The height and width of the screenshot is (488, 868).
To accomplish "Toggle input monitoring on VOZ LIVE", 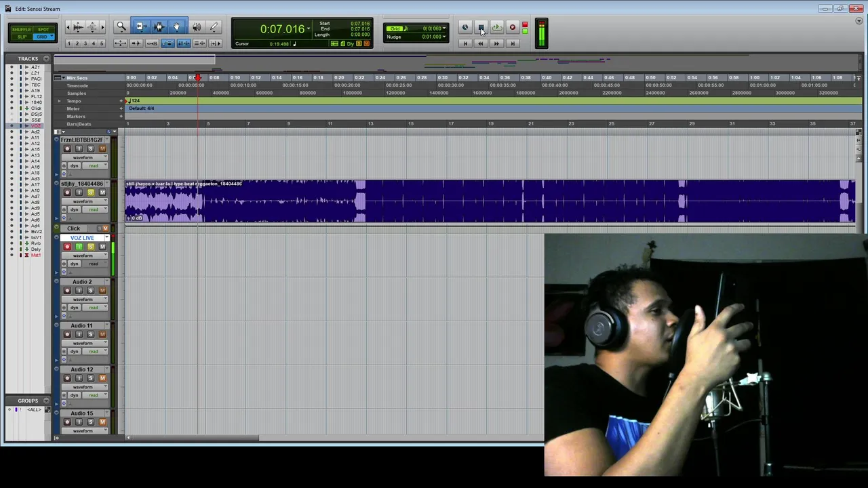I will pyautogui.click(x=79, y=247).
